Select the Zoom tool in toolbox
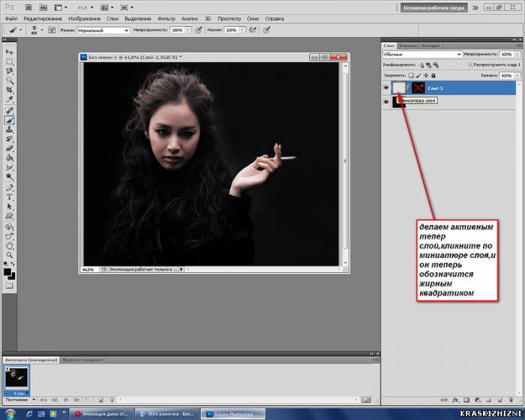This screenshot has width=525, height=420. (x=9, y=255)
